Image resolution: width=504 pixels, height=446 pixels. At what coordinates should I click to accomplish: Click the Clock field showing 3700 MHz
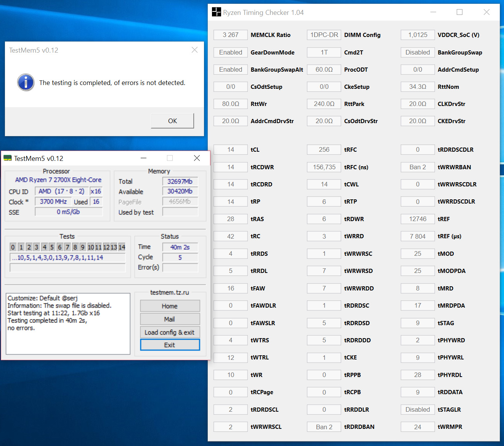[x=53, y=202]
